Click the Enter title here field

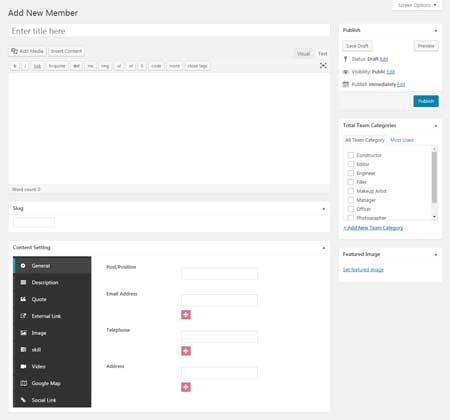click(x=169, y=31)
